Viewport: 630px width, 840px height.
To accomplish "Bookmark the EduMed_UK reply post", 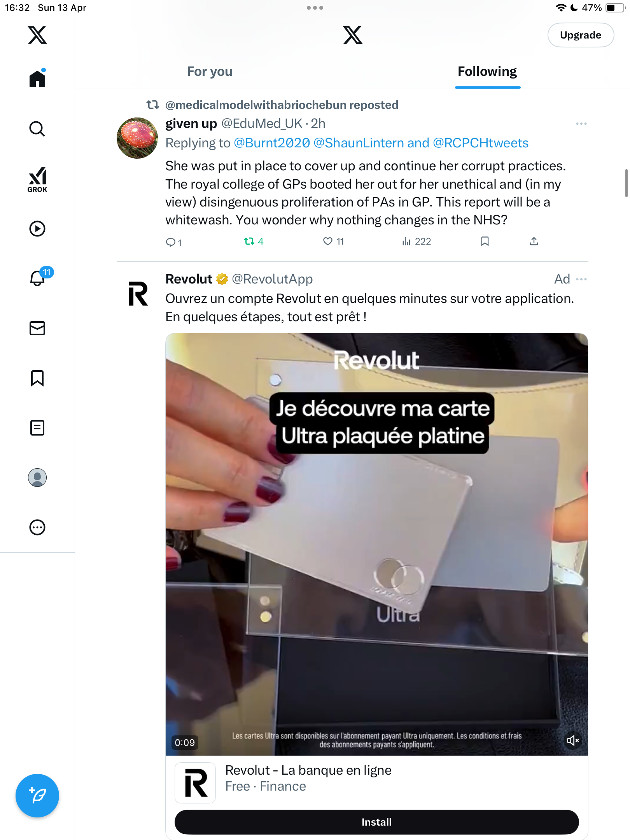I will click(485, 241).
